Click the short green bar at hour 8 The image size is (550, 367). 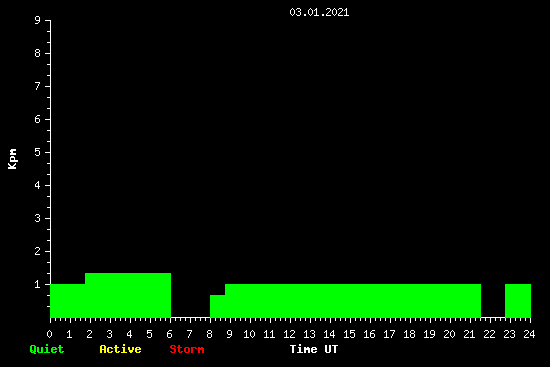(217, 306)
